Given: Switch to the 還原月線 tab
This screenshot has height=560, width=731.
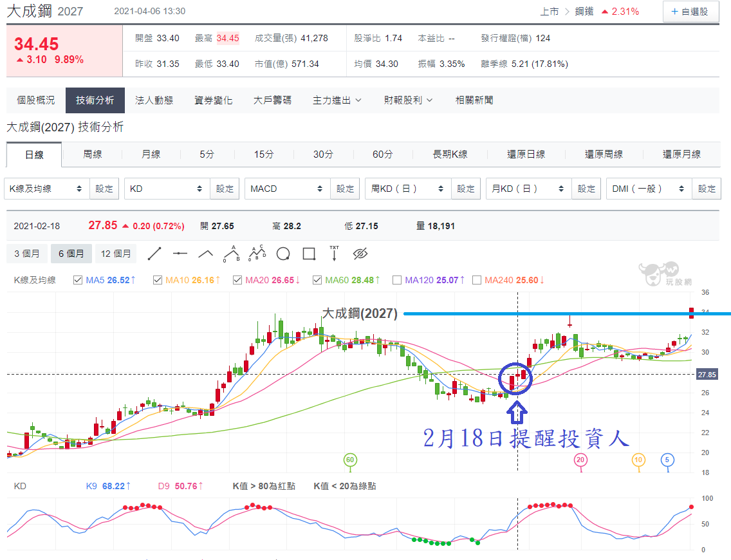Looking at the screenshot, I should tap(681, 154).
